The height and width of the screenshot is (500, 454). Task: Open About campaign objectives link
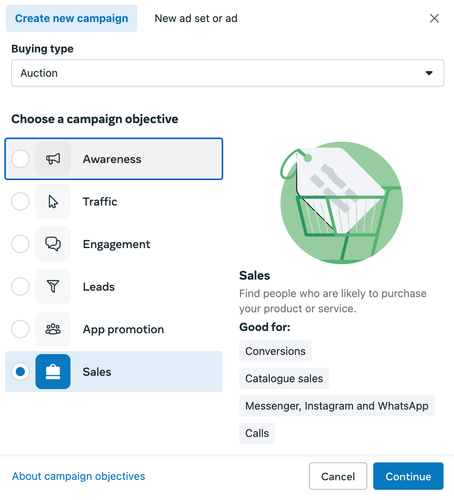coord(79,476)
